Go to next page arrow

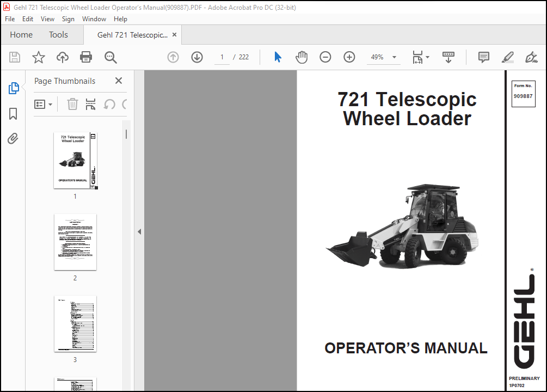197,57
